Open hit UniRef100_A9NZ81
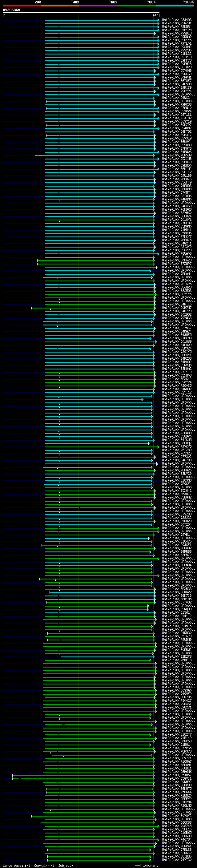The height and width of the screenshot is (868, 197). pyautogui.click(x=177, y=23)
